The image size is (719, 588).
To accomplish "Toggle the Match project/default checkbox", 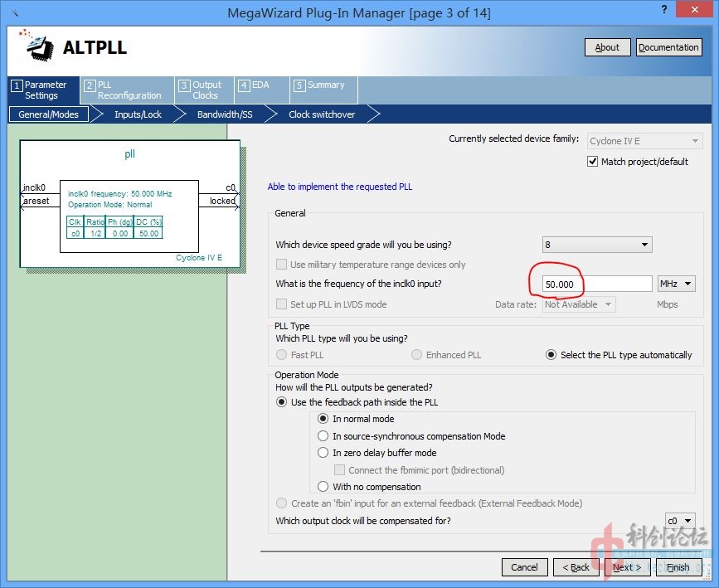I will click(592, 162).
